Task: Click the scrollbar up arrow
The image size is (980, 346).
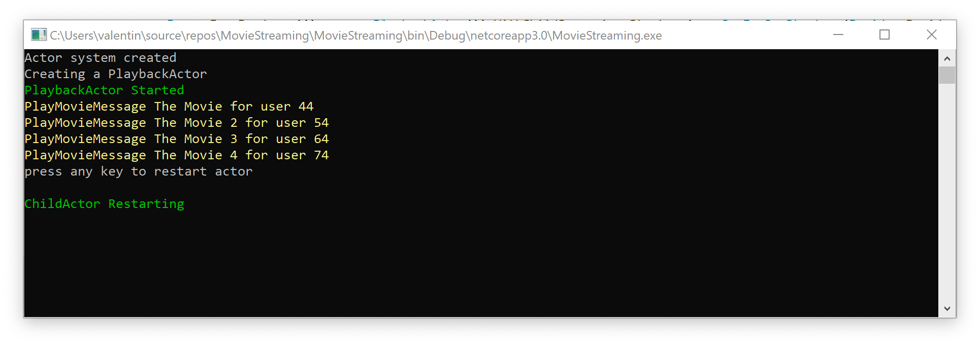Action: pos(947,58)
